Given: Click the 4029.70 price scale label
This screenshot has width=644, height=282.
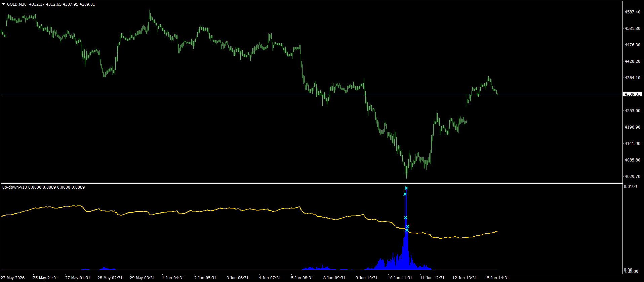Looking at the screenshot, I should (632, 177).
